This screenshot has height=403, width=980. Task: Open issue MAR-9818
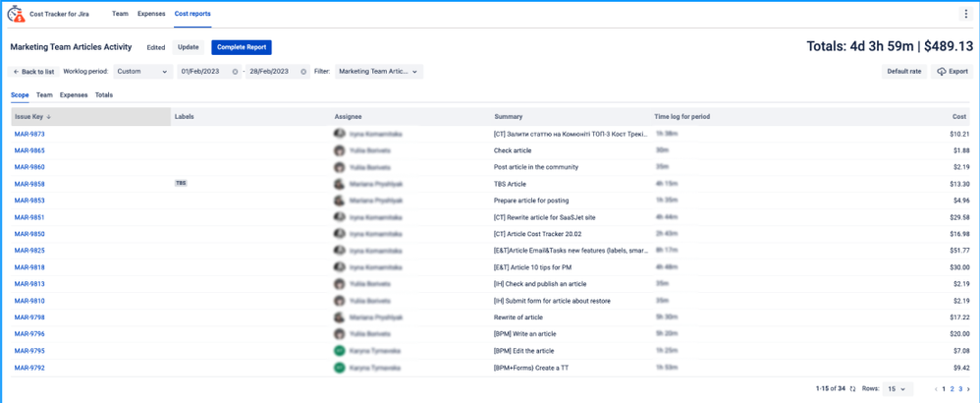tap(29, 267)
